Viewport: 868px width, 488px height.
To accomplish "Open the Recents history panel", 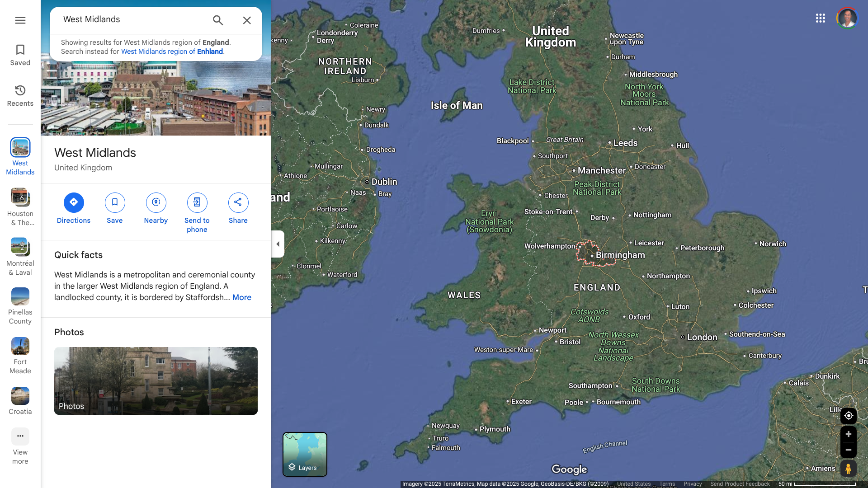I will [20, 96].
